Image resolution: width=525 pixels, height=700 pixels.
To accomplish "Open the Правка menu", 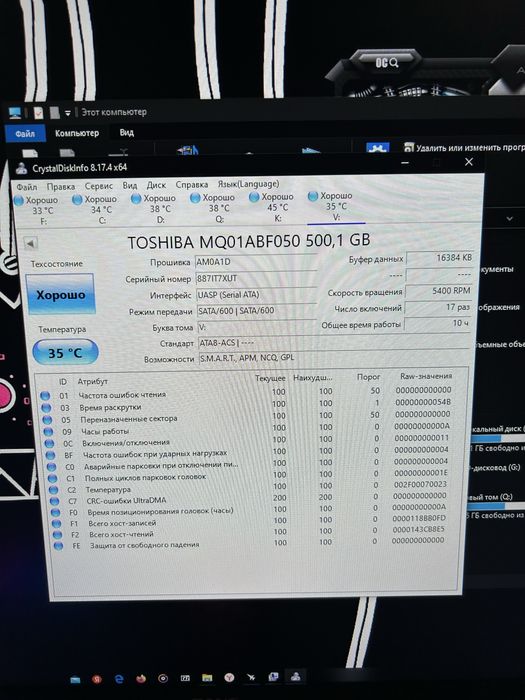I will click(61, 186).
